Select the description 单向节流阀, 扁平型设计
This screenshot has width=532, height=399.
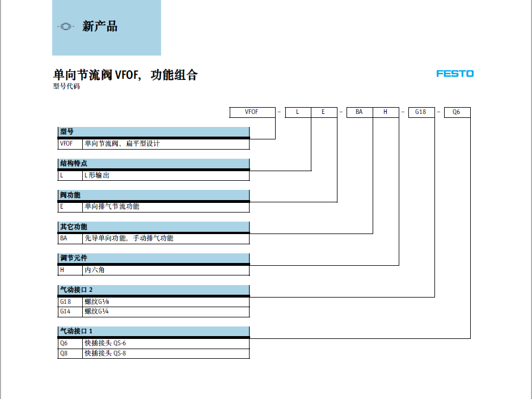click(122, 144)
